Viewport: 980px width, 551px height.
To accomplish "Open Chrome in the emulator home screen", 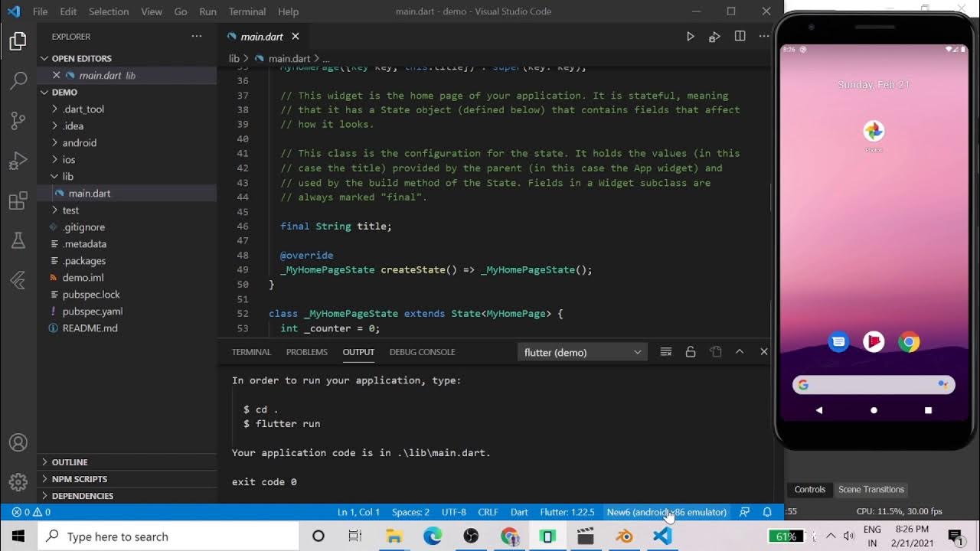I will click(909, 342).
